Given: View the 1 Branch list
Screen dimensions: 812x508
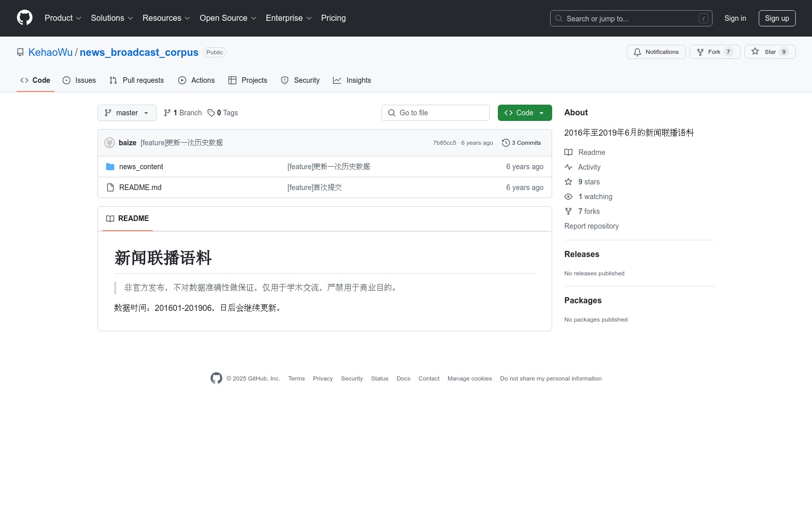Looking at the screenshot, I should pyautogui.click(x=183, y=113).
